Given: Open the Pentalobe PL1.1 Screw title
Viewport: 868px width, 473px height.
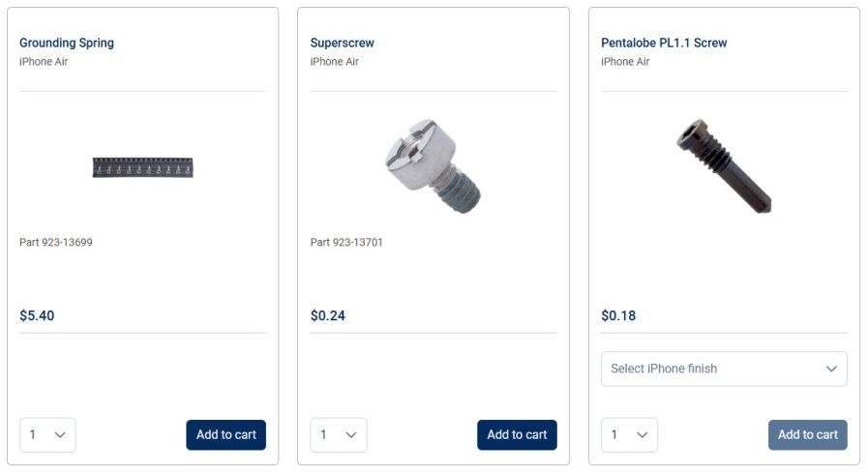Looking at the screenshot, I should (664, 43).
